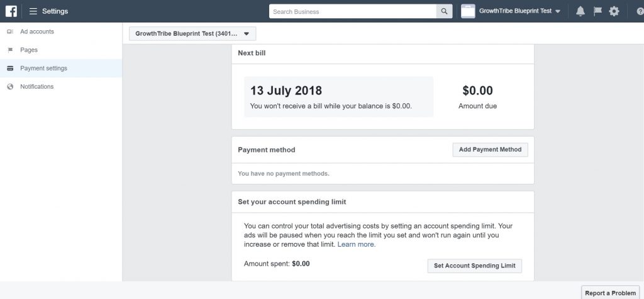Click the Next bill section heading
The width and height of the screenshot is (644, 299).
click(x=252, y=53)
